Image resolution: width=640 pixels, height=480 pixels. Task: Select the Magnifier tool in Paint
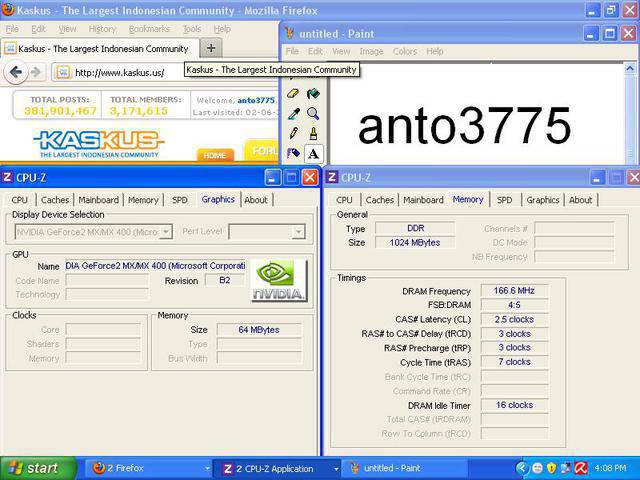point(313,113)
